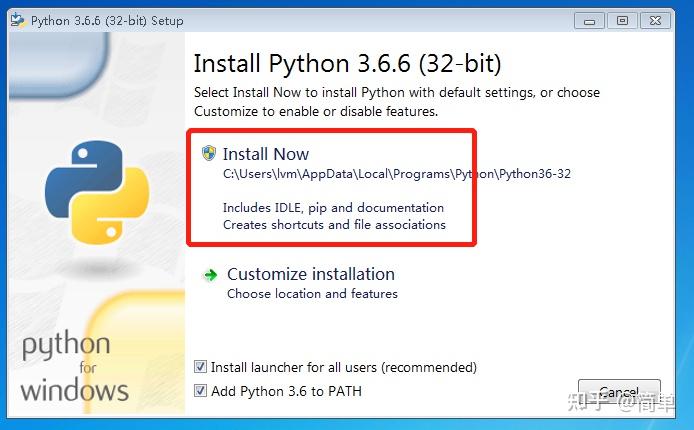Click the Python setup icon in title bar

pos(18,20)
